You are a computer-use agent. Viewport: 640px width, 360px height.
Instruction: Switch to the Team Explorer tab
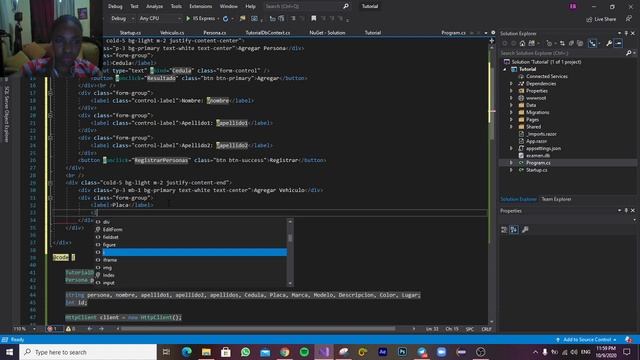556,199
